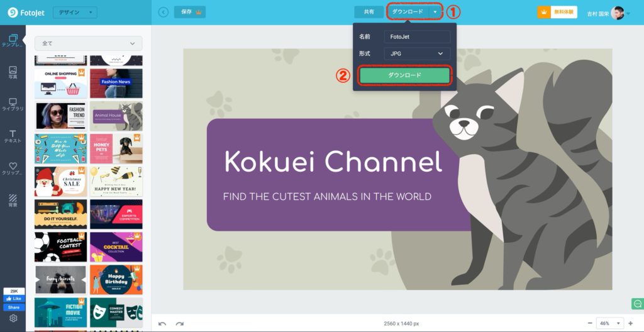Click the green ダウンロード button
644x332 pixels.
pos(404,75)
